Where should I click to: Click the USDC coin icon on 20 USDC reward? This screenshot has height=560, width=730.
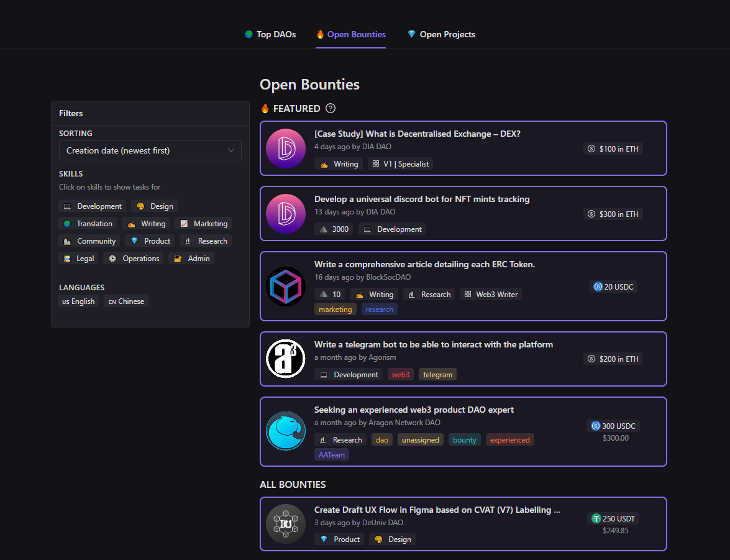pyautogui.click(x=598, y=287)
